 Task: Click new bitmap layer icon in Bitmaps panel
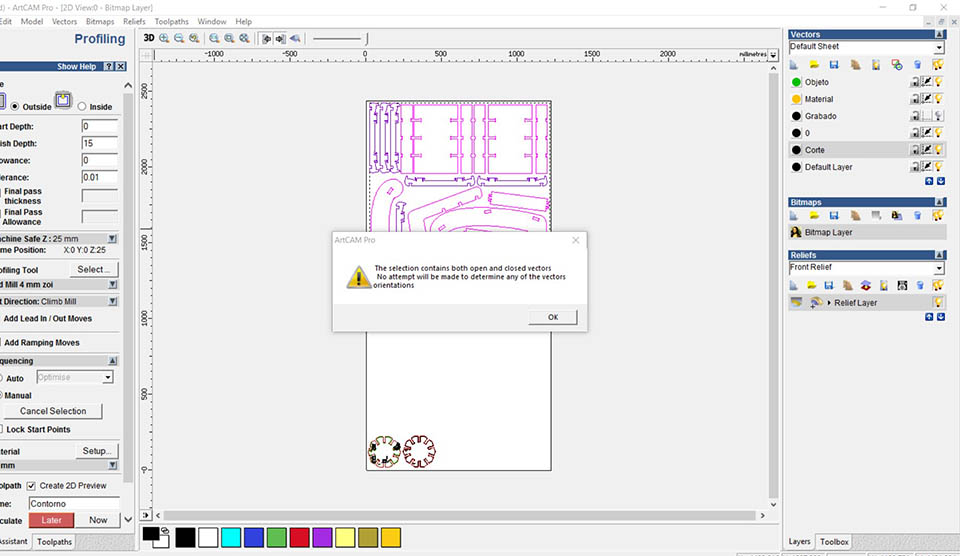pyautogui.click(x=794, y=216)
